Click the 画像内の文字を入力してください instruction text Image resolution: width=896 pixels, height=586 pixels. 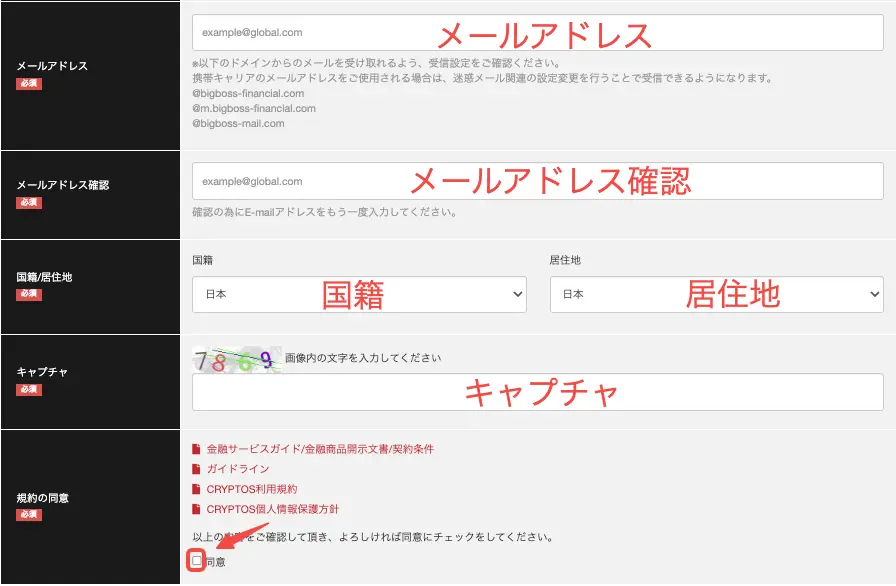pyautogui.click(x=363, y=358)
